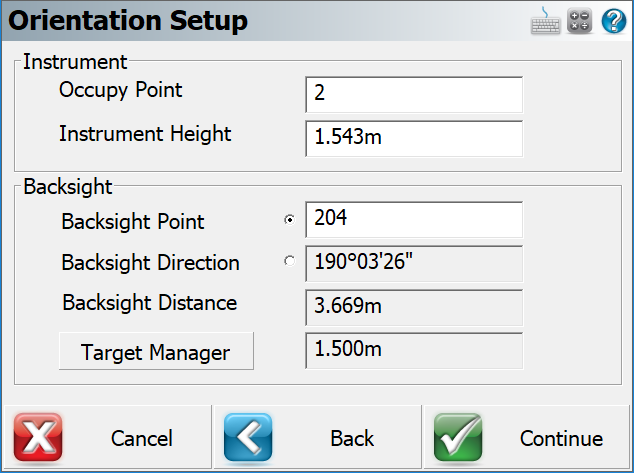This screenshot has width=634, height=473.
Task: Click the red X cancel icon
Action: point(38,437)
